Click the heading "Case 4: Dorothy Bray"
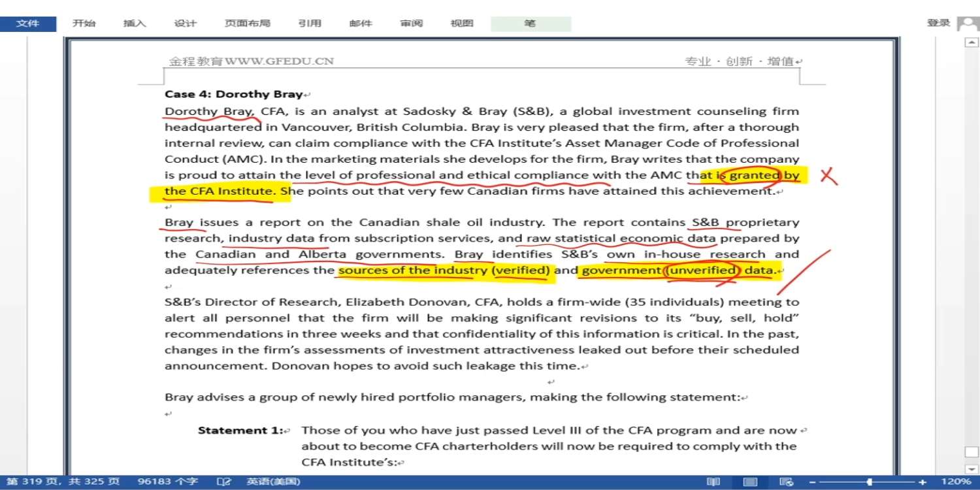 (x=234, y=94)
